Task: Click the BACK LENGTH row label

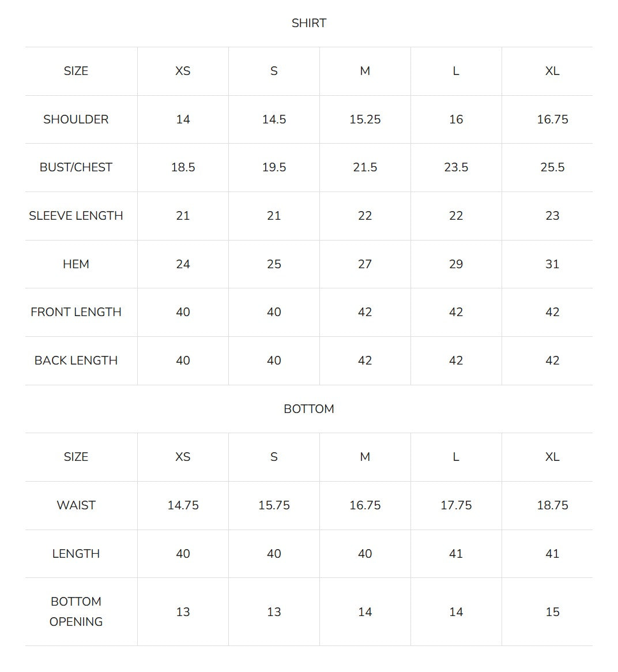Action: [76, 361]
